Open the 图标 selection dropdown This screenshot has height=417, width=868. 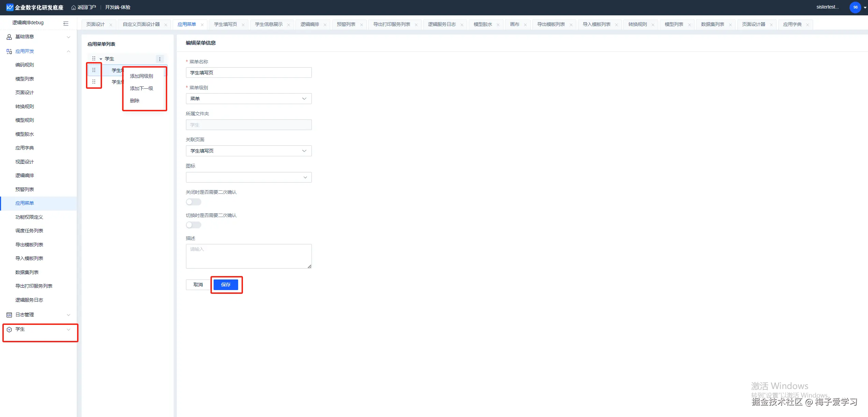(248, 177)
